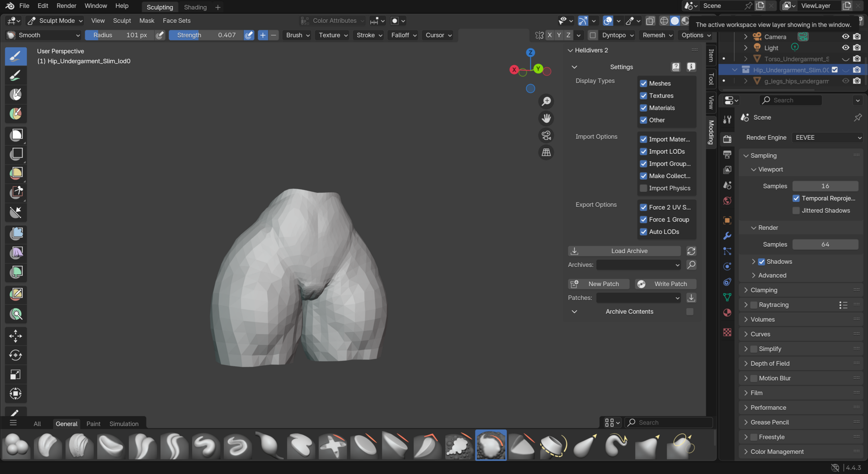Hide Camera with eye icon in outliner

(845, 37)
